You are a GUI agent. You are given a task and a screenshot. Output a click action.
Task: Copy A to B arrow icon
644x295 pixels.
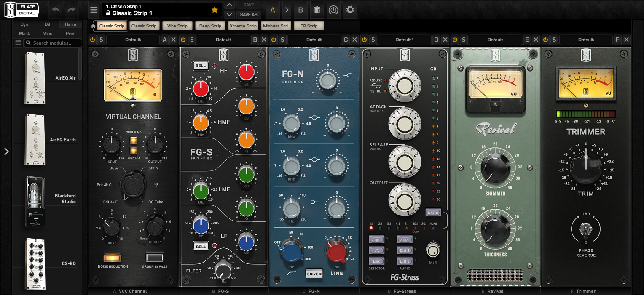[x=287, y=10]
